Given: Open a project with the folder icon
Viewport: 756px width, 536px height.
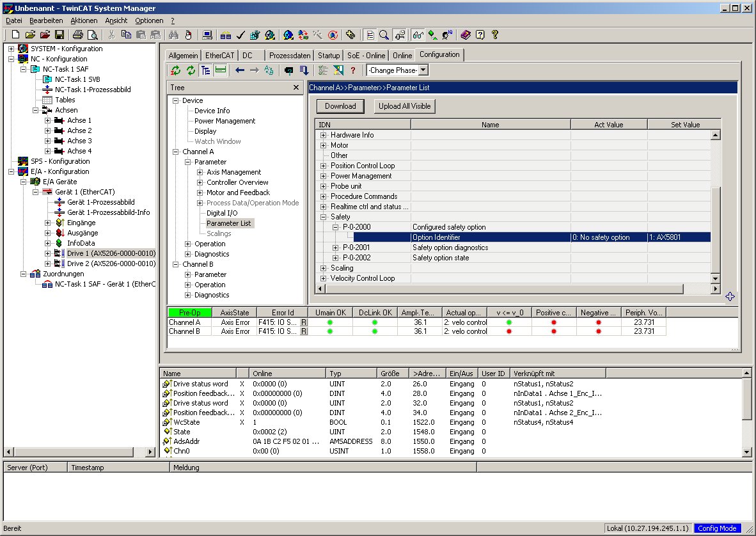Looking at the screenshot, I should pyautogui.click(x=30, y=35).
